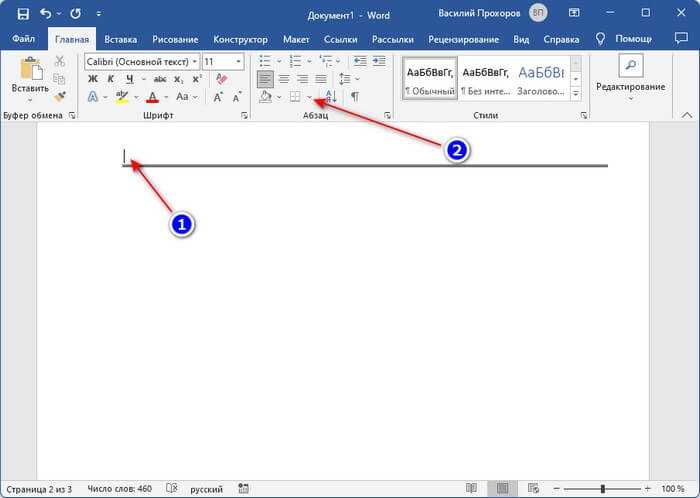Click the Format Painter brush icon
The height and width of the screenshot is (498, 700).
(59, 96)
